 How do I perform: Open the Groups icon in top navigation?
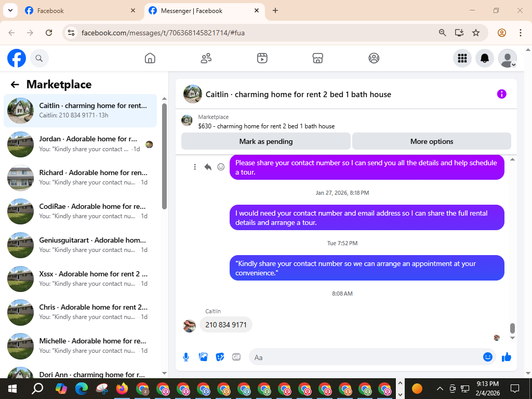pos(374,58)
